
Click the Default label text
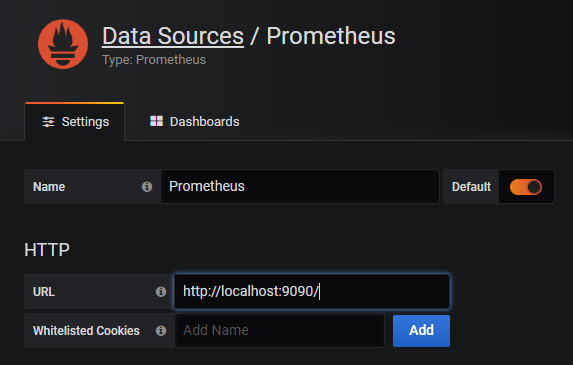pyautogui.click(x=471, y=187)
